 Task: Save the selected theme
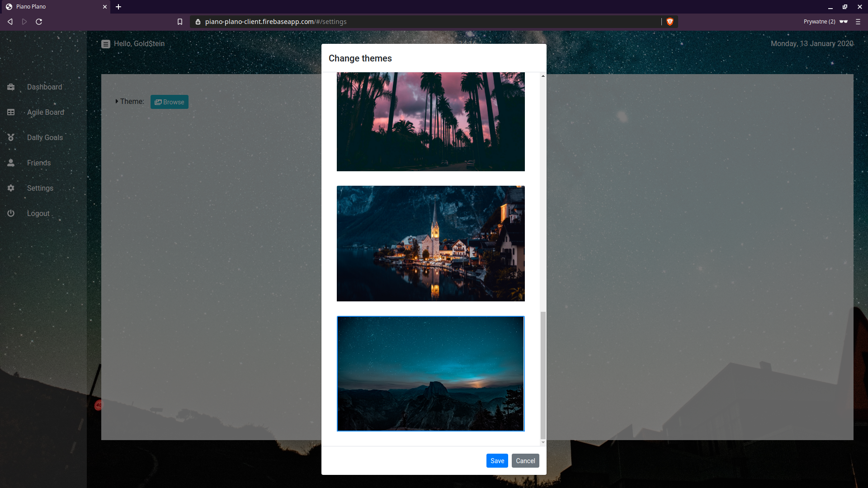tap(497, 461)
